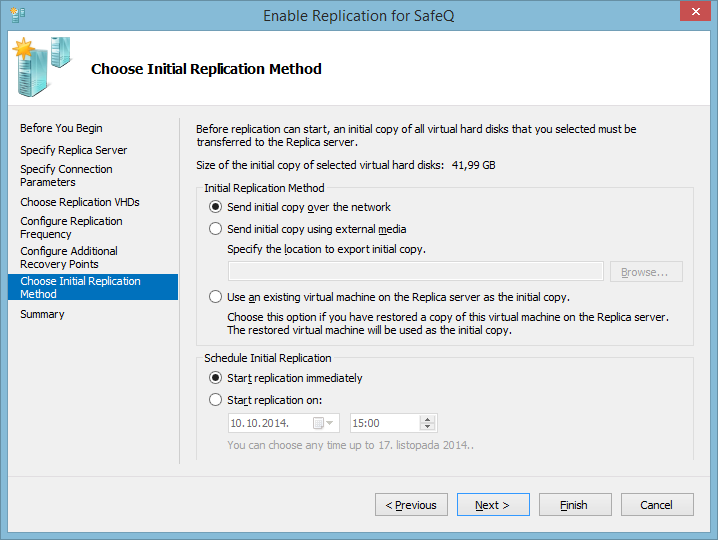Jump to Configure Replication Frequency step
This screenshot has width=718, height=540.
(x=71, y=227)
